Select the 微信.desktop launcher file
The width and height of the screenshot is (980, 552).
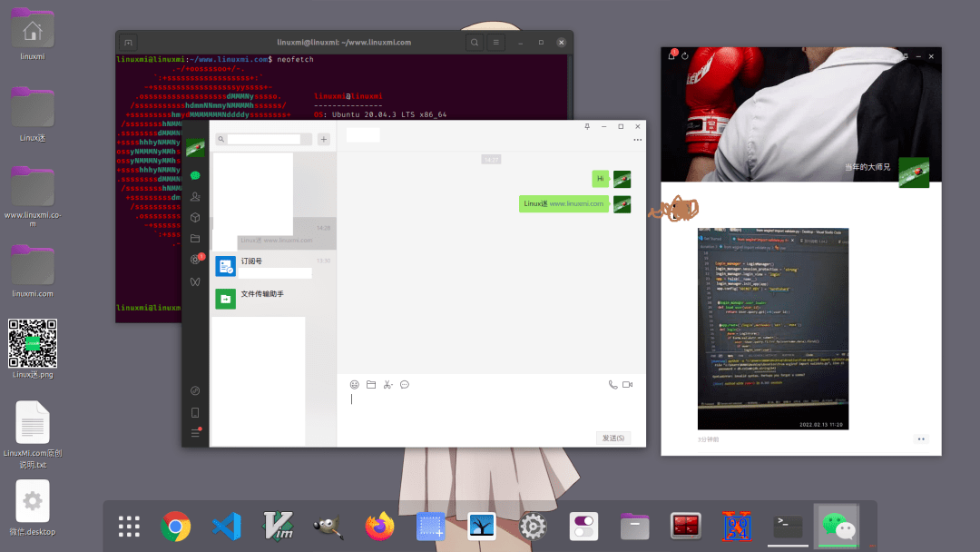click(33, 508)
